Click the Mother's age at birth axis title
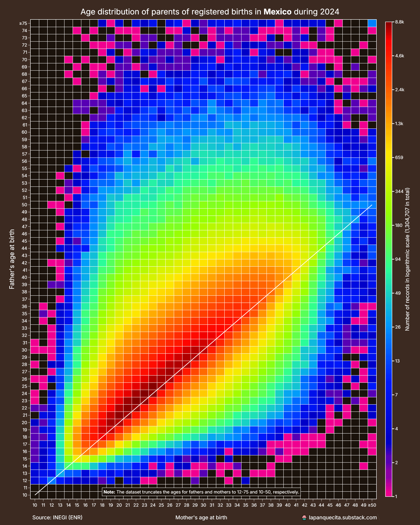The width and height of the screenshot is (420, 525). pyautogui.click(x=201, y=517)
